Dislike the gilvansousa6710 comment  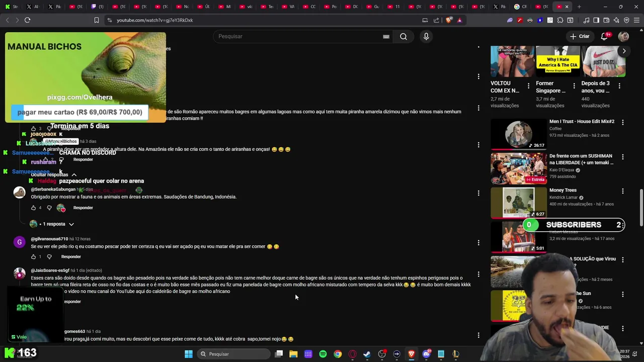coord(49,256)
